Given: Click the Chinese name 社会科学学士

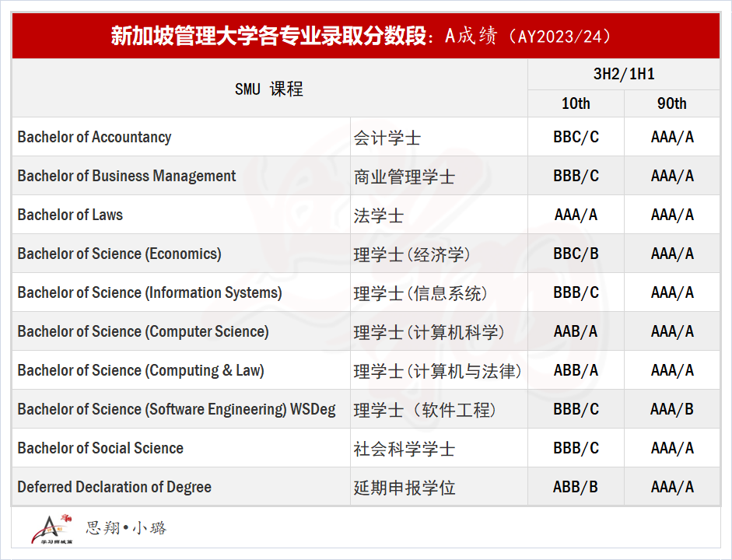Looking at the screenshot, I should coord(405,449).
